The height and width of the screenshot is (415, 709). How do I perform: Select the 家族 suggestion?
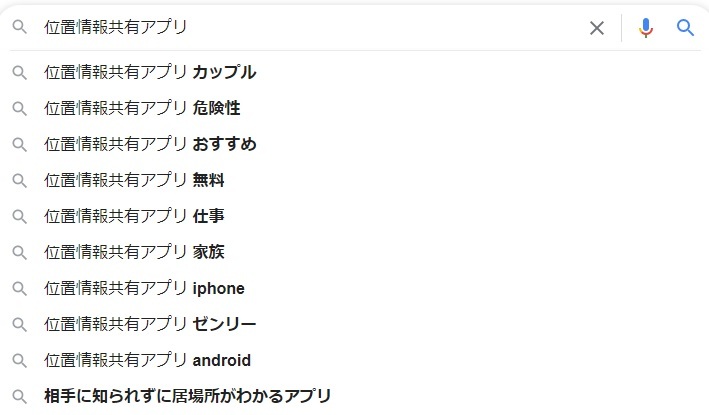point(354,252)
